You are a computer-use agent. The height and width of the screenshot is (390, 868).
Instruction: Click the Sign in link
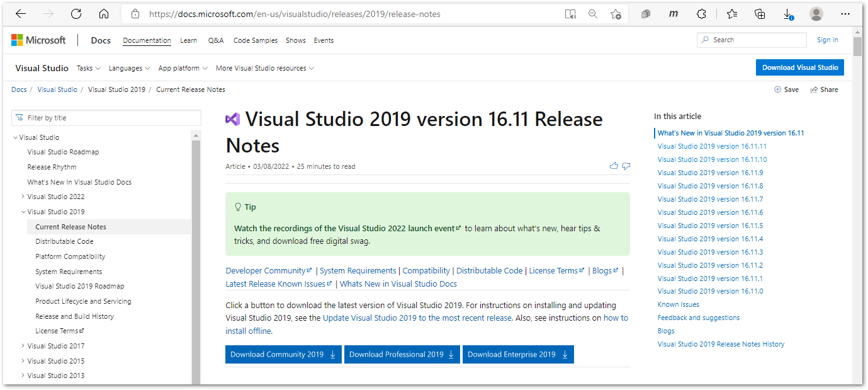[x=827, y=40]
